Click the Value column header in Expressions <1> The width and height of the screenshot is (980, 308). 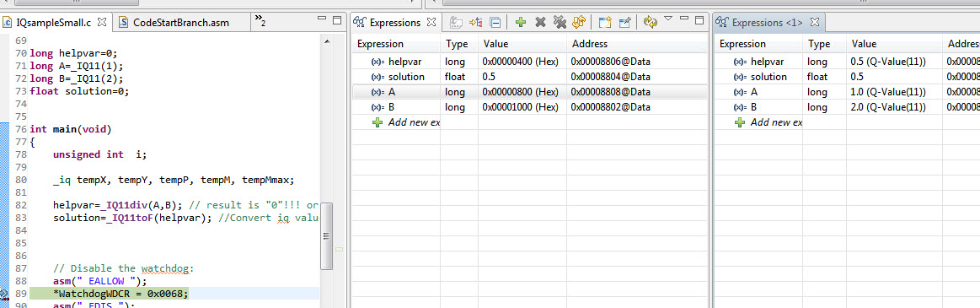click(894, 44)
